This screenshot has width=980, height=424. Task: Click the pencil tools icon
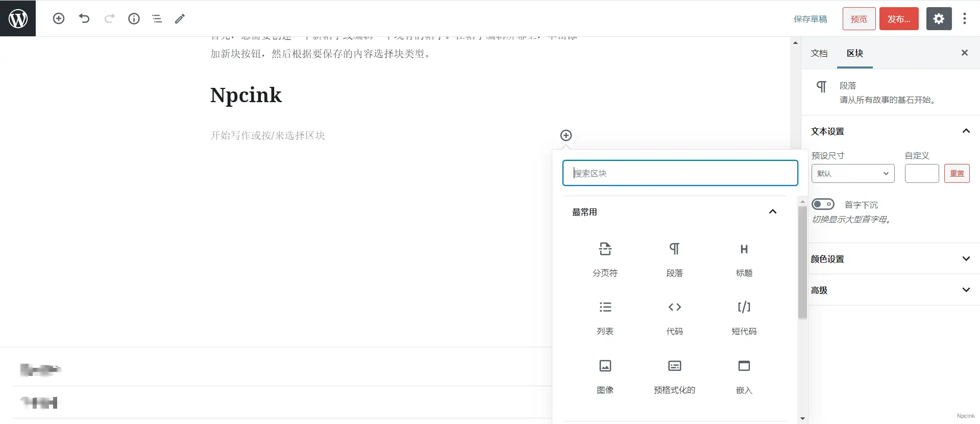(180, 19)
